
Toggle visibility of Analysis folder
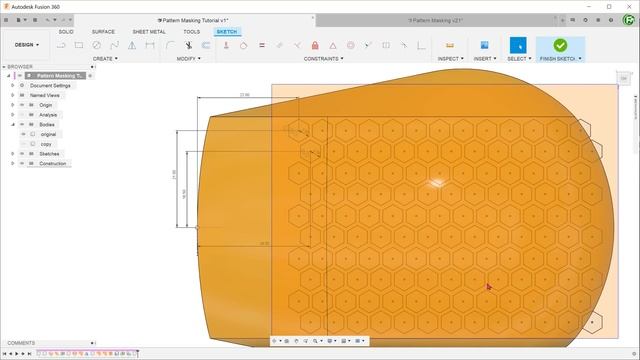point(22,115)
